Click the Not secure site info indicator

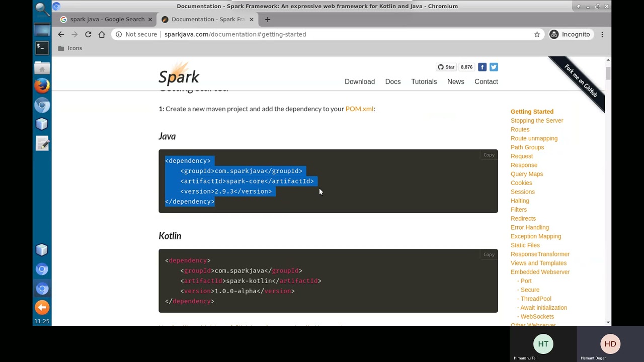(x=136, y=34)
